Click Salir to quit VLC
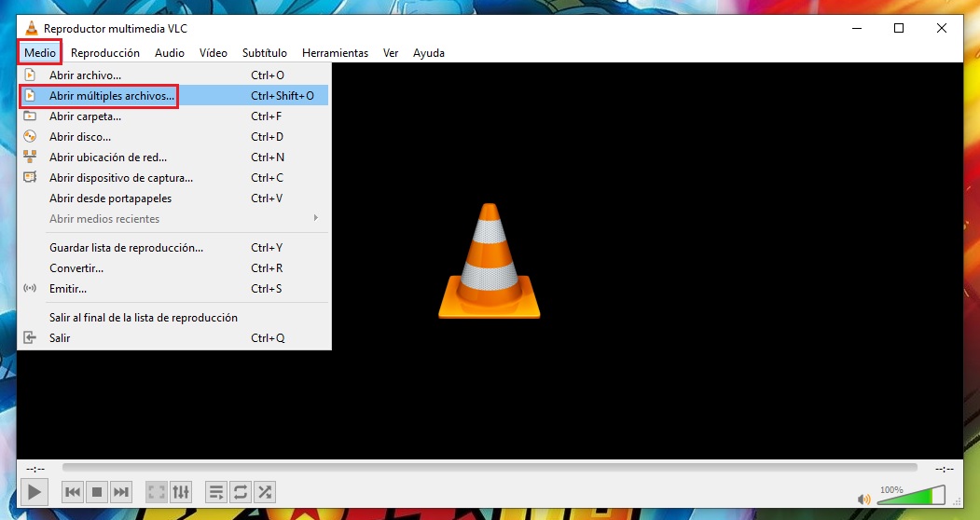The height and width of the screenshot is (520, 980). click(60, 338)
